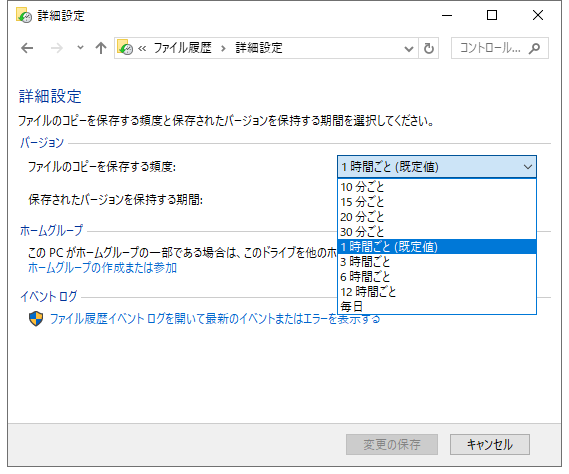Select 15 分ごと from the list
The width and height of the screenshot is (569, 474).
[x=437, y=202]
